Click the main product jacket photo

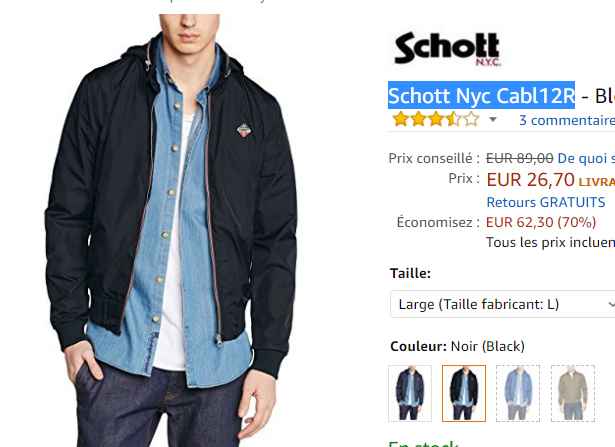click(x=171, y=231)
